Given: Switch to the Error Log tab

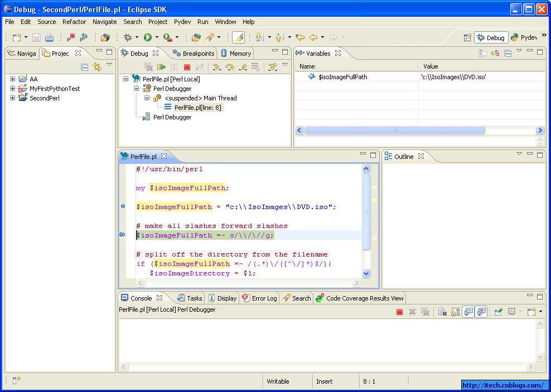Looking at the screenshot, I should [260, 298].
